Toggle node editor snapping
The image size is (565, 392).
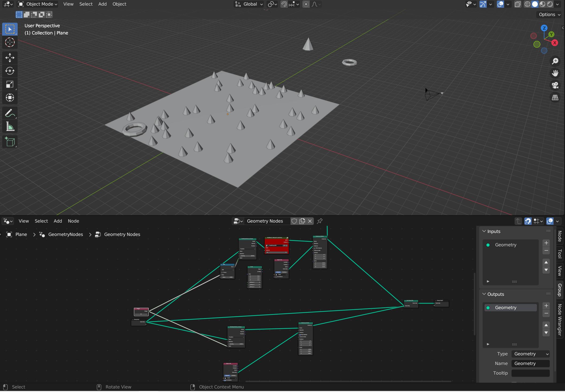(x=528, y=221)
